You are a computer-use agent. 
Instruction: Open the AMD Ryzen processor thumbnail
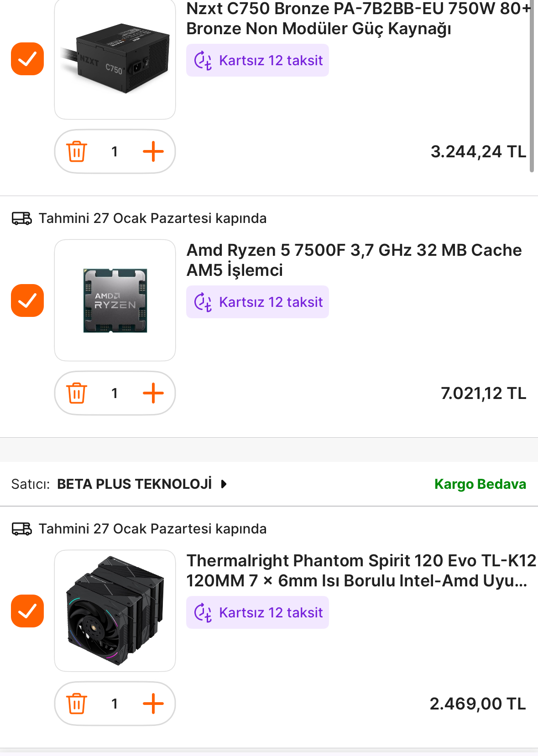click(x=115, y=300)
